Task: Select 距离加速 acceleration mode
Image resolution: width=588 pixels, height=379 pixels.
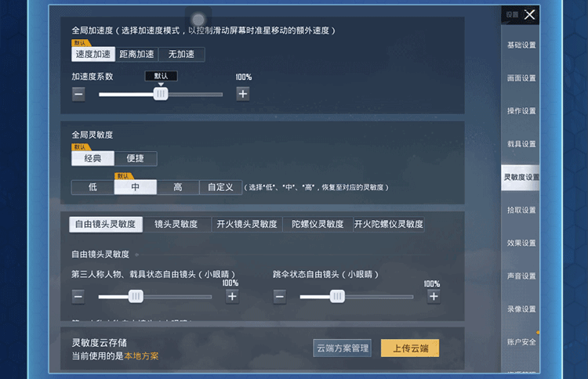Action: pyautogui.click(x=136, y=54)
